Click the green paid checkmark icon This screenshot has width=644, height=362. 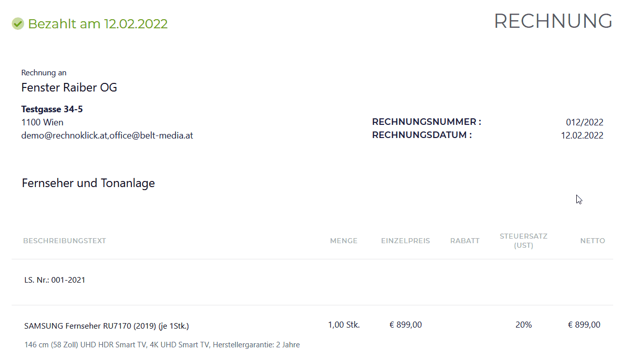point(18,24)
